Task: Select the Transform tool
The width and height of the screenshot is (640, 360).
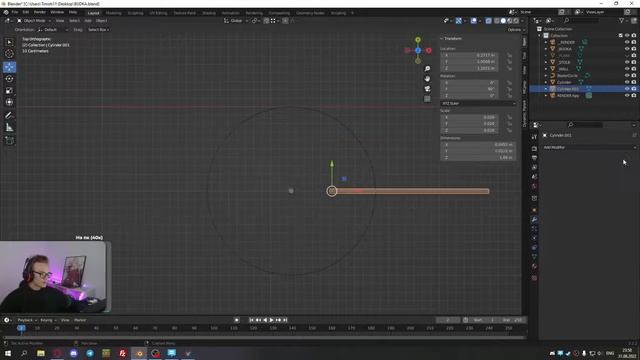Action: tap(9, 102)
